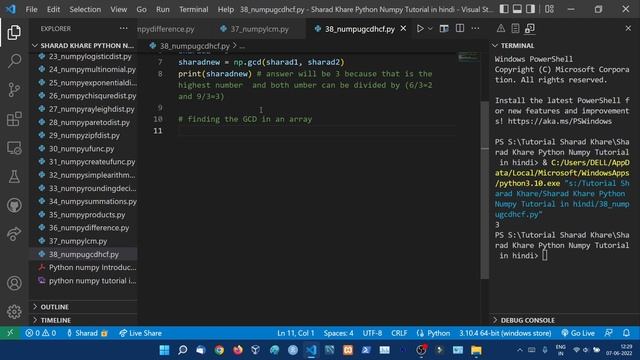
Task: Select 38_numpugcdhcf.py in explorer
Action: (84, 254)
